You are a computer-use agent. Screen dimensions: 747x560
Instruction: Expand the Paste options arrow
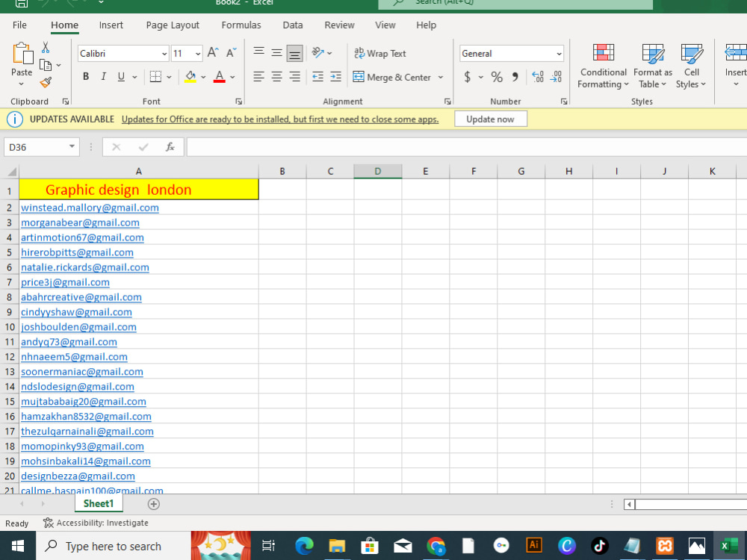(x=22, y=84)
